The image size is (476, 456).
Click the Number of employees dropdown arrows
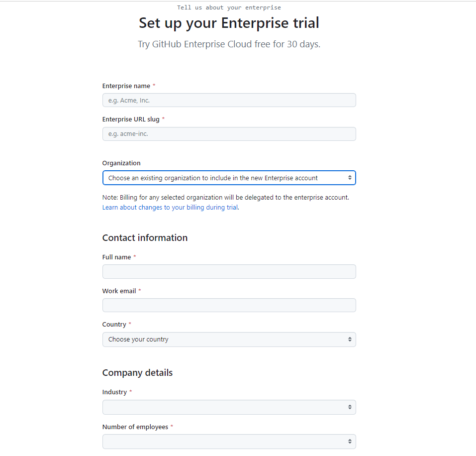(350, 442)
